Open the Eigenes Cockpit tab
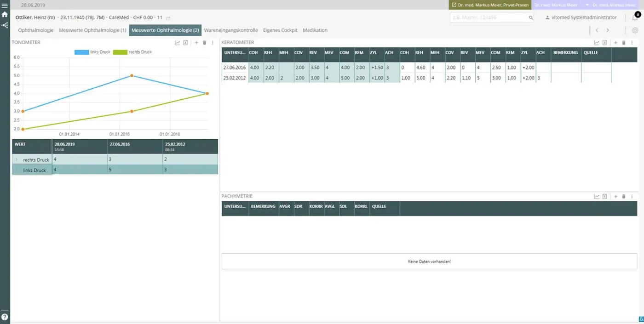The width and height of the screenshot is (644, 324). click(280, 30)
